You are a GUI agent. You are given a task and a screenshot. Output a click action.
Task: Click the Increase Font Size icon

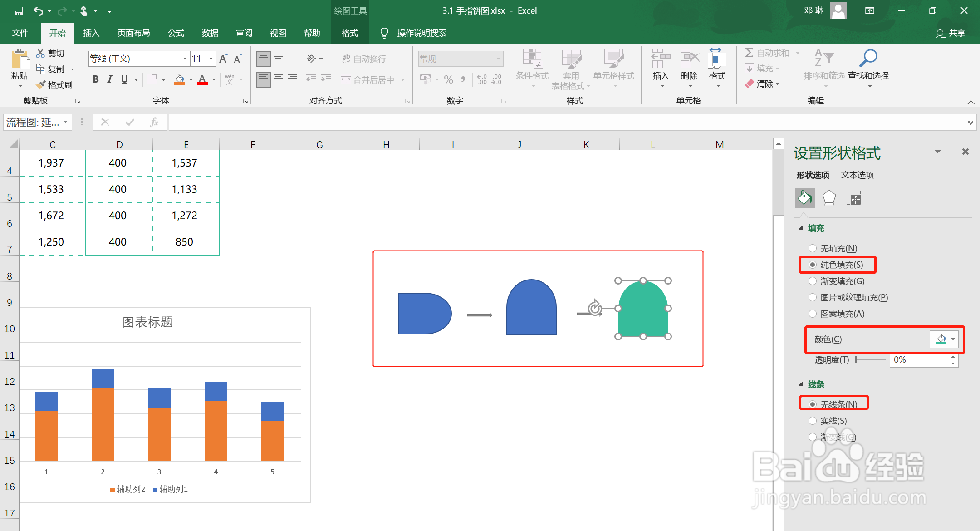(x=223, y=59)
